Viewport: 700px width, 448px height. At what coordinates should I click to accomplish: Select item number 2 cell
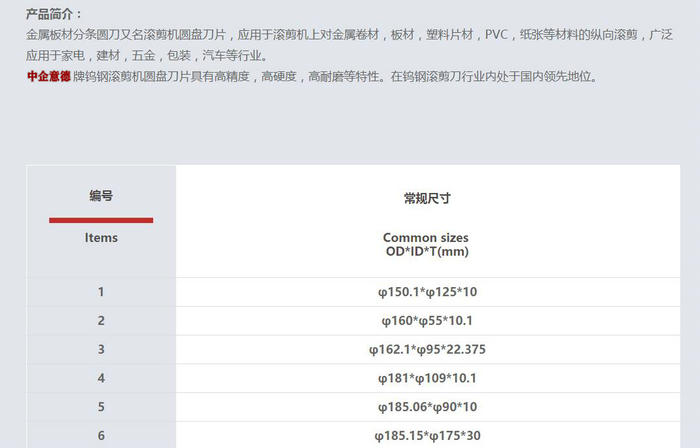click(101, 321)
